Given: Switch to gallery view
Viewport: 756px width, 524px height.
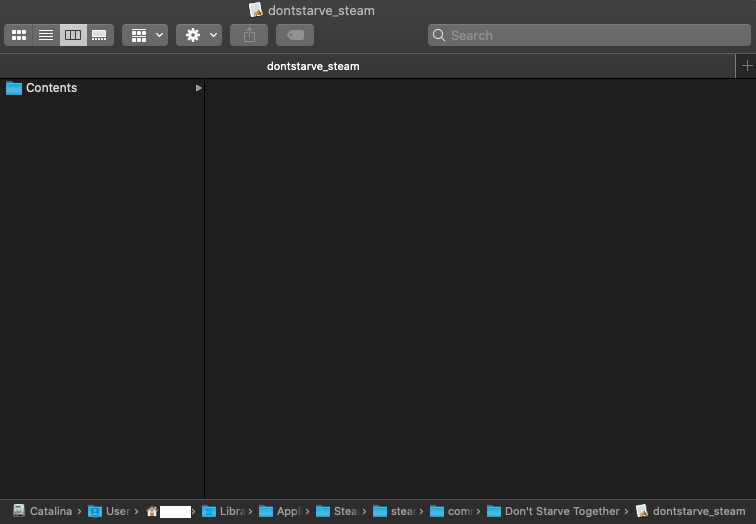Looking at the screenshot, I should click(100, 35).
